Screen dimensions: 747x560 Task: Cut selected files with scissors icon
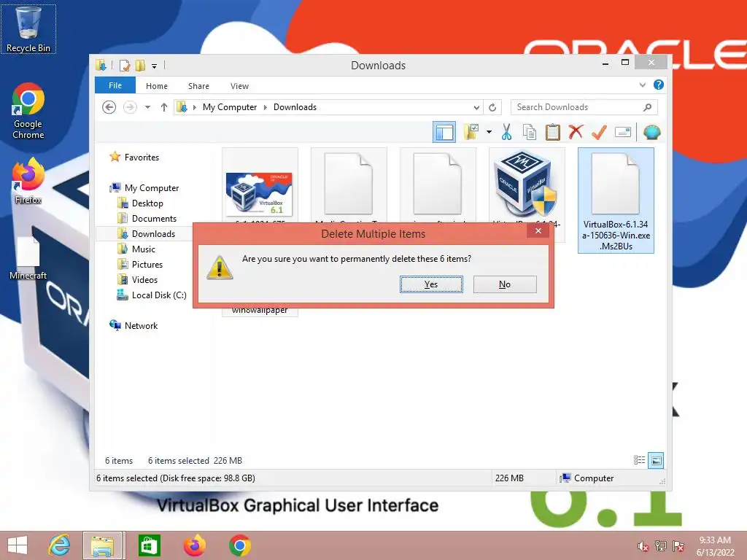click(x=506, y=132)
